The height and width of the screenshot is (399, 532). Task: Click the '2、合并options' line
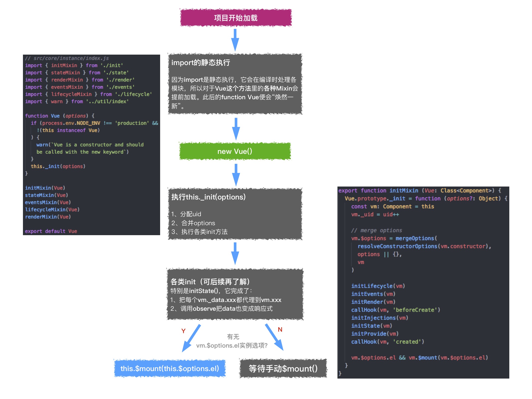(193, 223)
